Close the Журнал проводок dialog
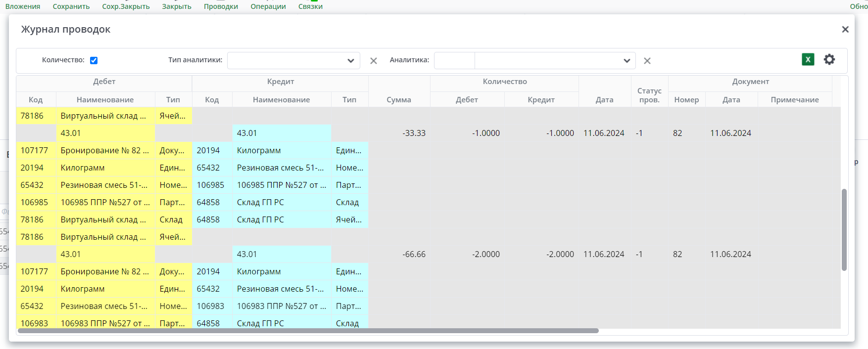 pos(845,30)
